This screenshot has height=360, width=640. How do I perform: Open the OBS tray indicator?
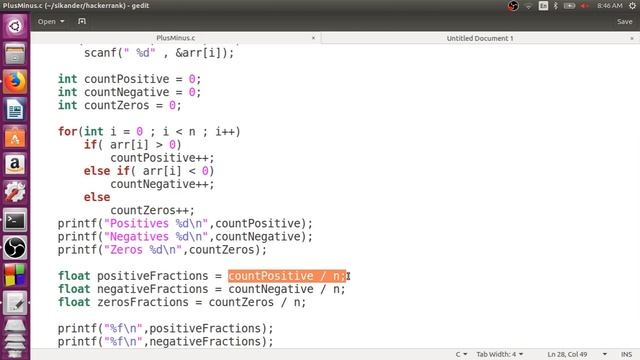click(513, 6)
